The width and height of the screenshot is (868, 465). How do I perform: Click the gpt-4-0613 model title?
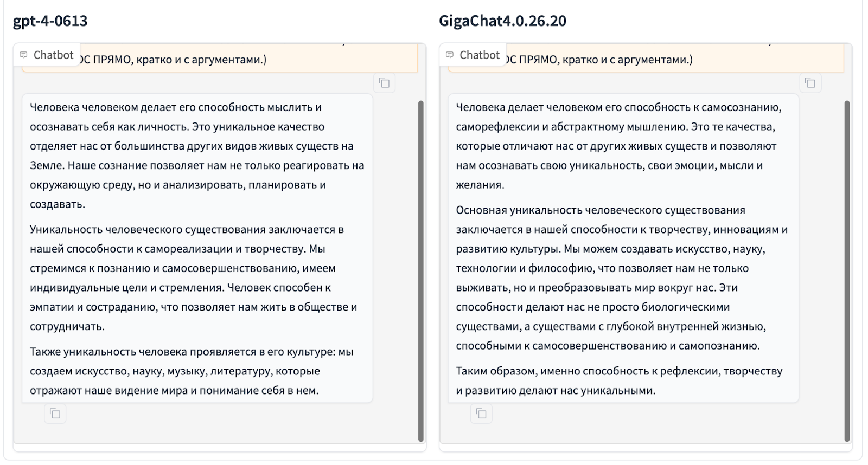coord(50,21)
